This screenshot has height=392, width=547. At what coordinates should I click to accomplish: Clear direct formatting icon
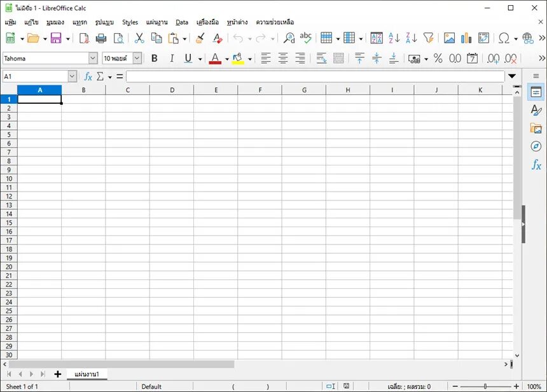tap(218, 38)
